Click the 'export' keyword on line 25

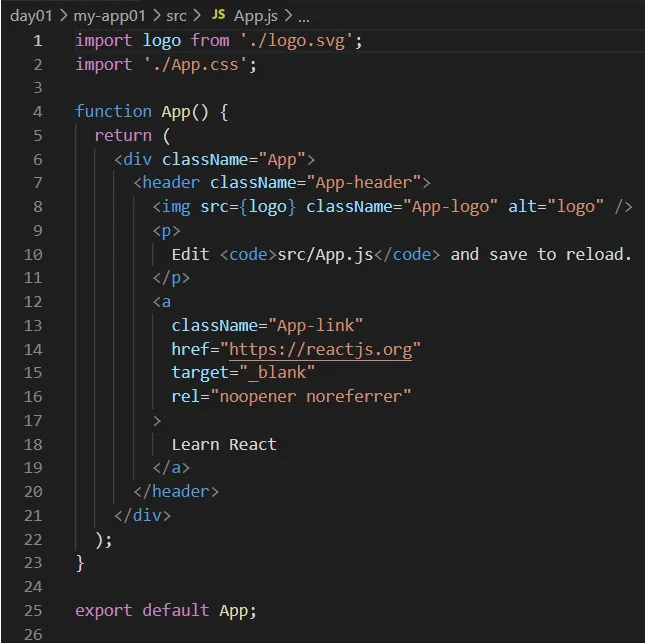(x=103, y=611)
